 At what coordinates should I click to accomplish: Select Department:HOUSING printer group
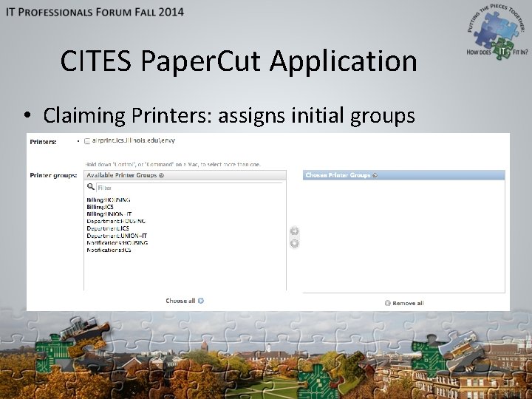(116, 221)
